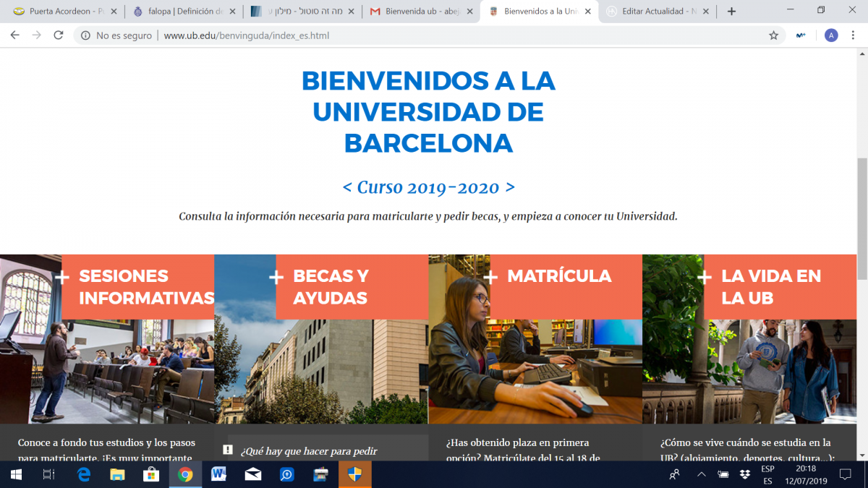
Task: View site information for 'No es seguro'
Action: (116, 35)
